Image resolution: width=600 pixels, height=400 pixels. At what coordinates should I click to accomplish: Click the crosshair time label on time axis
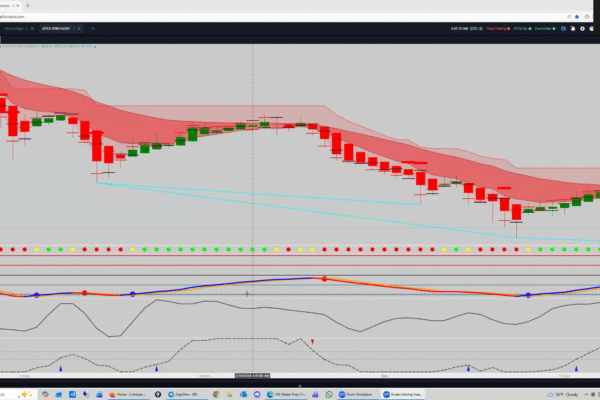[252, 374]
